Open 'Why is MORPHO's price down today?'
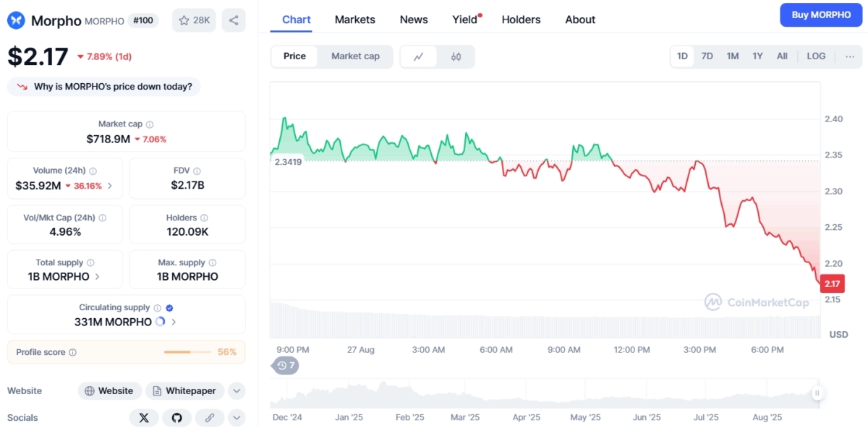 104,87
